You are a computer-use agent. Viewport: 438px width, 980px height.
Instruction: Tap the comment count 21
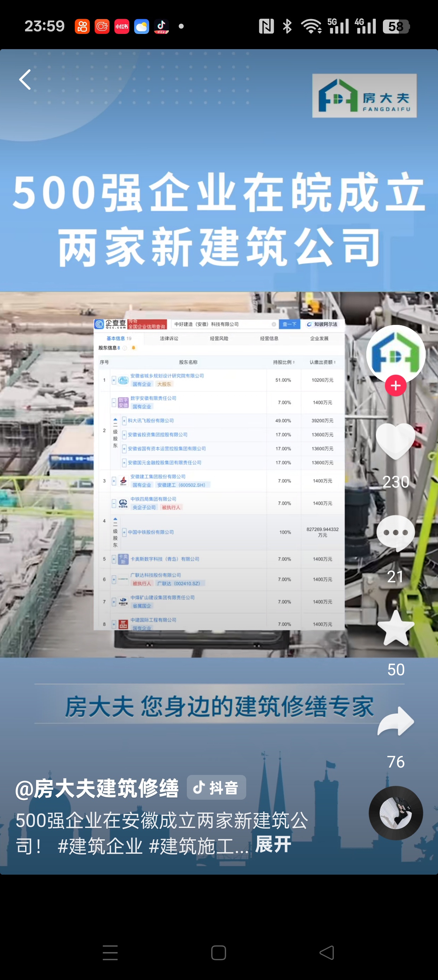pos(395,577)
